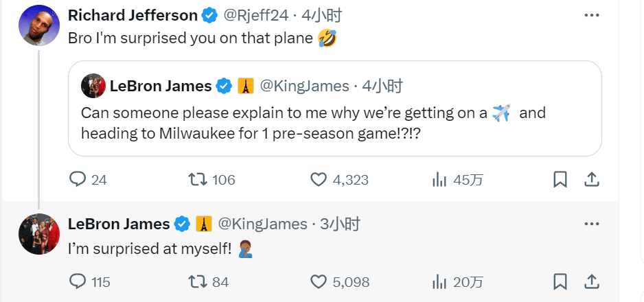
Task: Retweet Richard Jefferson's post
Action: pos(198,180)
